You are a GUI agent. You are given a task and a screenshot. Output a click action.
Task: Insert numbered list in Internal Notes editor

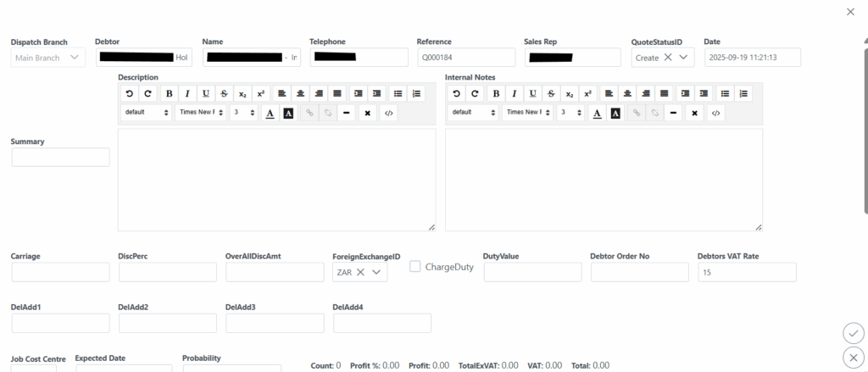tap(744, 93)
